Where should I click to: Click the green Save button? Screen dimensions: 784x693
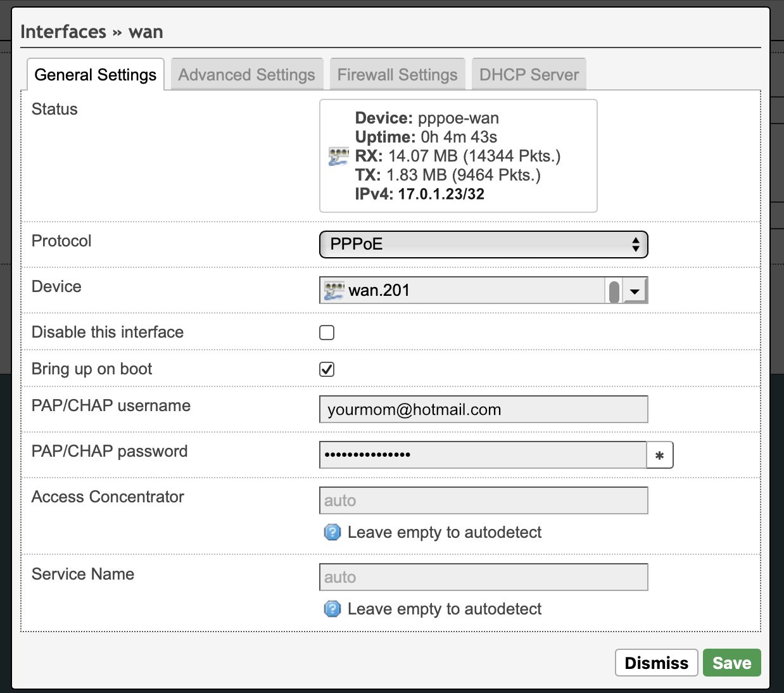tap(732, 663)
